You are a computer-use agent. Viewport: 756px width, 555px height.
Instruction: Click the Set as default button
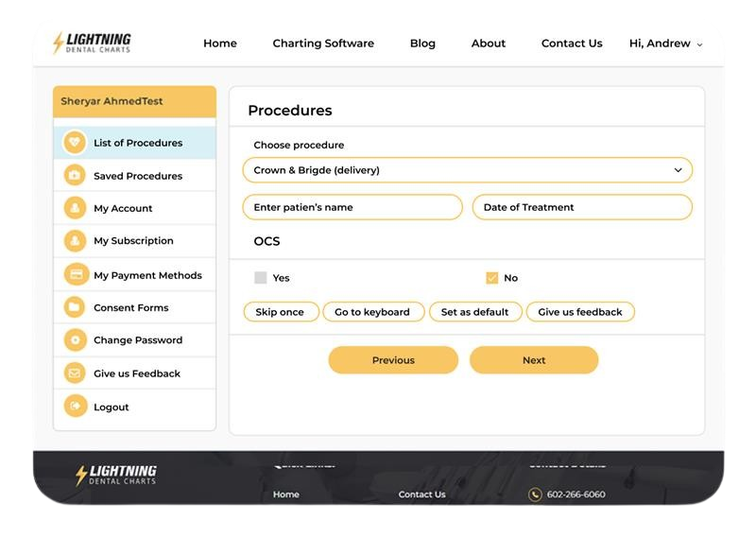[x=474, y=312]
